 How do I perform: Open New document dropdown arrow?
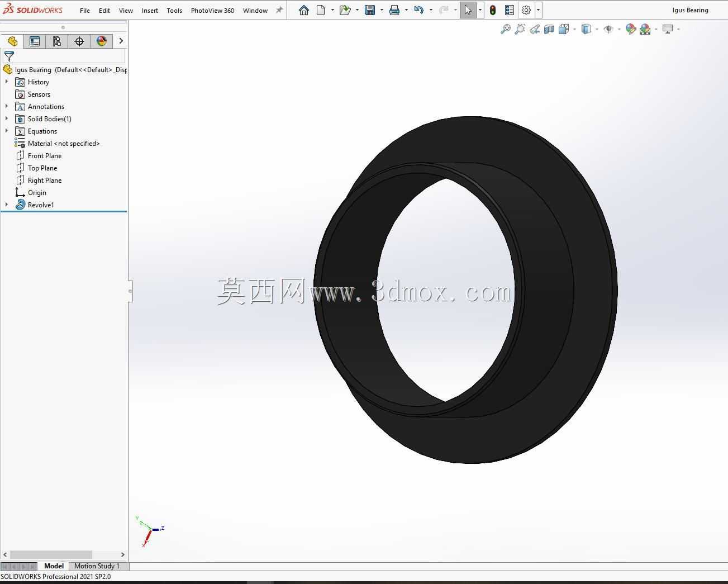coord(332,10)
